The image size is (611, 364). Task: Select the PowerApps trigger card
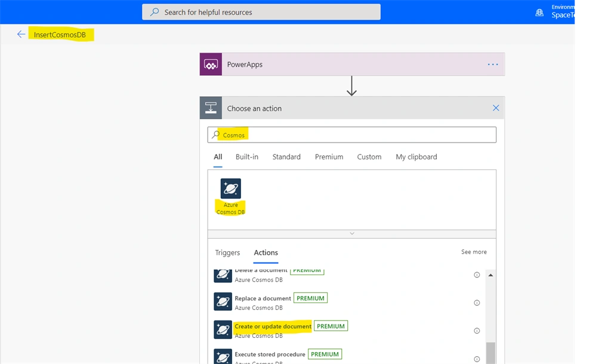[352, 64]
